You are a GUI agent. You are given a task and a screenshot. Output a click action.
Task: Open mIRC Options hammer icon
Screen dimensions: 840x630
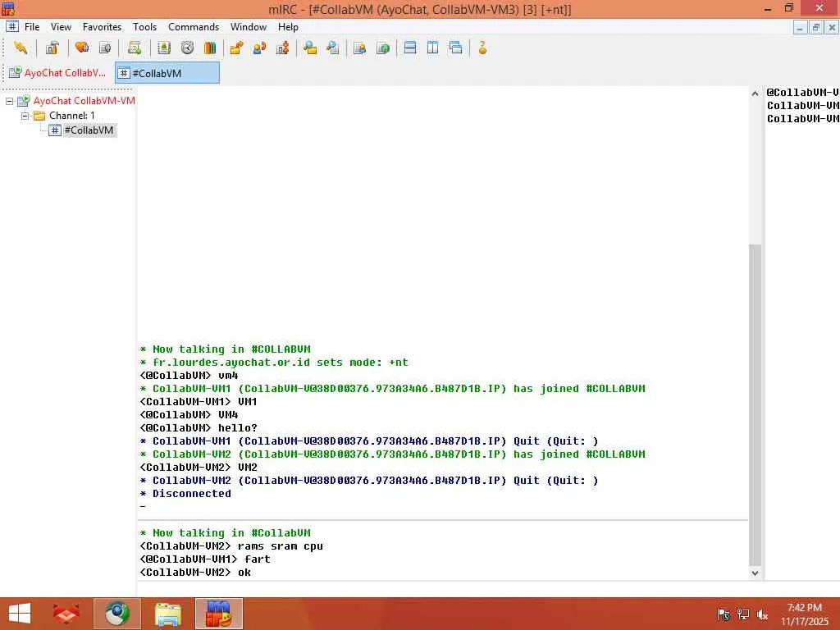coord(52,48)
